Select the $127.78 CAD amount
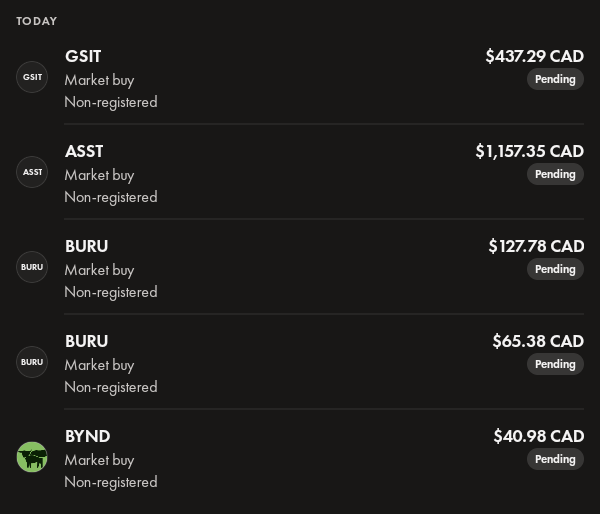The height and width of the screenshot is (514, 600). click(x=536, y=246)
